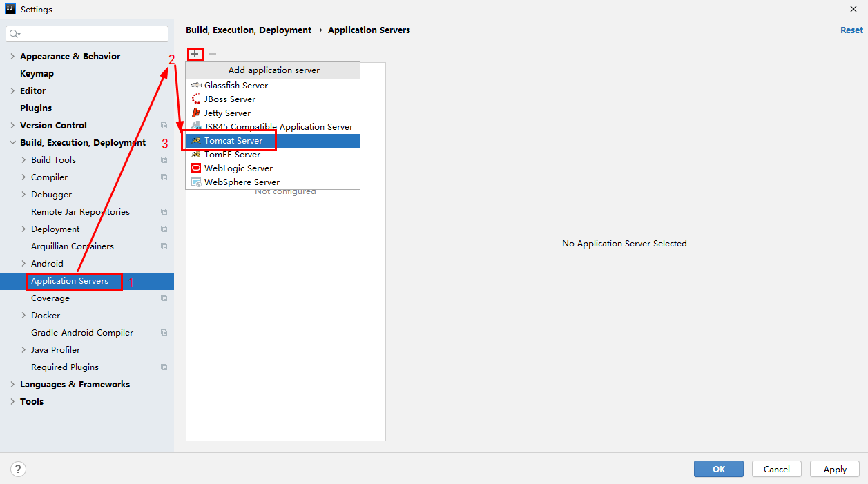Expand the Appearance & Behavior section
The width and height of the screenshot is (868, 484).
(x=12, y=57)
